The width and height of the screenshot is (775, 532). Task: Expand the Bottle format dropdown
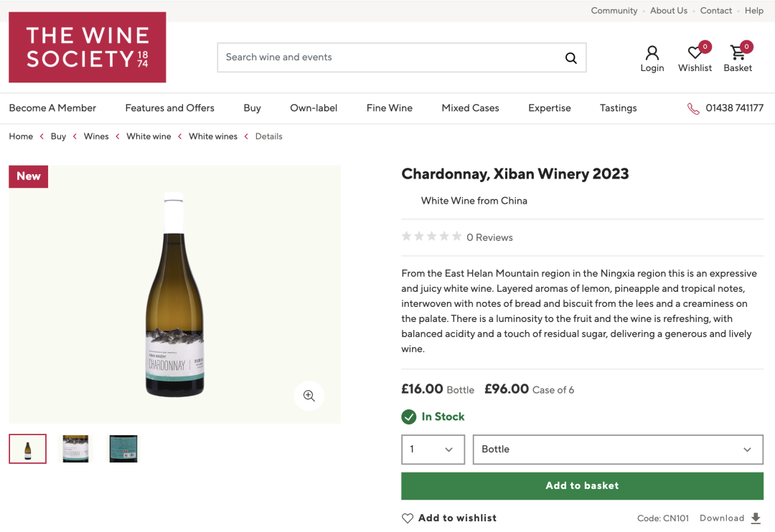(618, 450)
